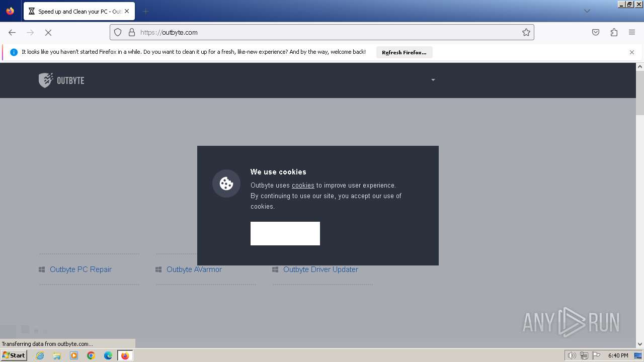Click the Refresh Firefox button
Viewport: 644px width, 362px height.
coord(404,52)
